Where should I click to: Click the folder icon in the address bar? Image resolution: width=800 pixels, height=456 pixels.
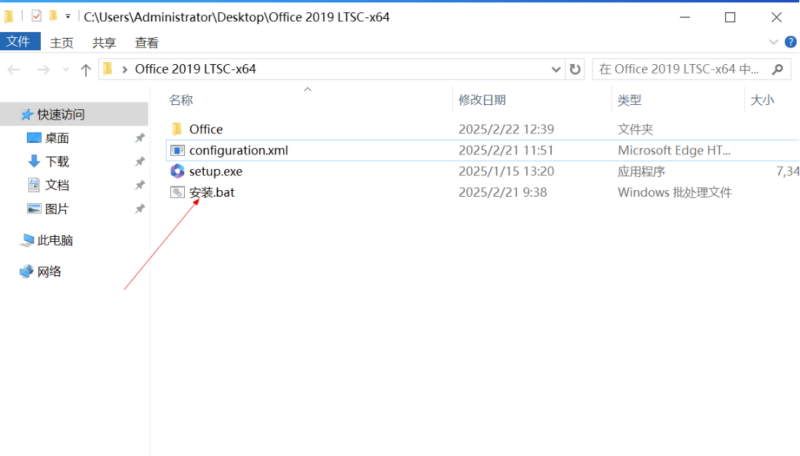point(108,69)
